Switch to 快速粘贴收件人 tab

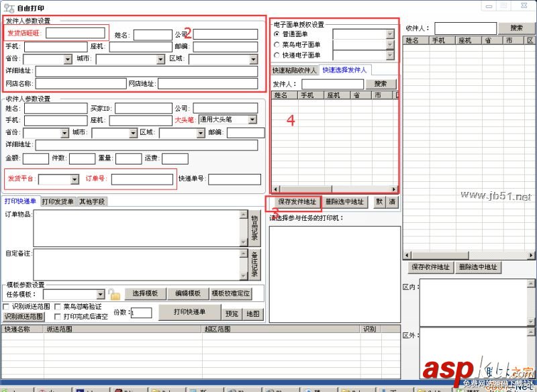pyautogui.click(x=294, y=70)
